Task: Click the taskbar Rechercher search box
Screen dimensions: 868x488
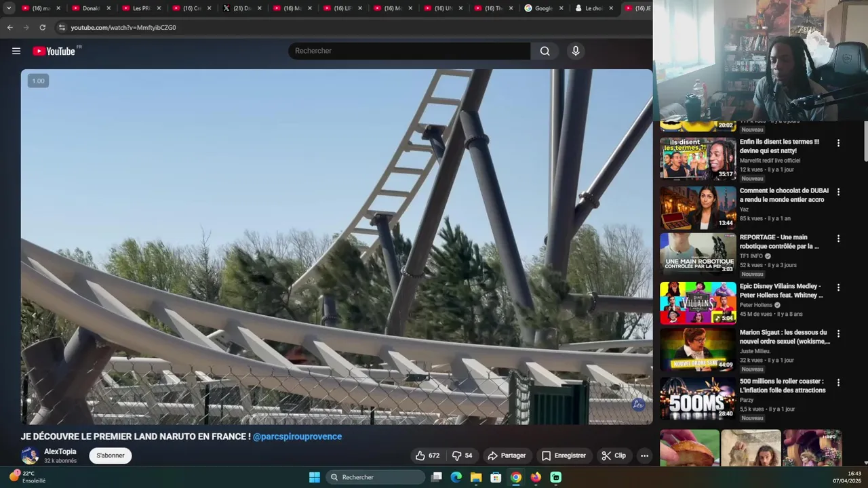Action: (374, 477)
